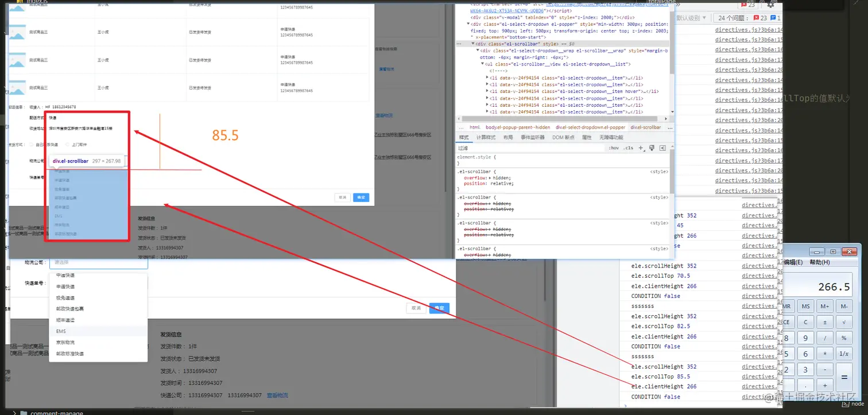
Task: Click the new style rule plus icon
Action: click(x=641, y=148)
